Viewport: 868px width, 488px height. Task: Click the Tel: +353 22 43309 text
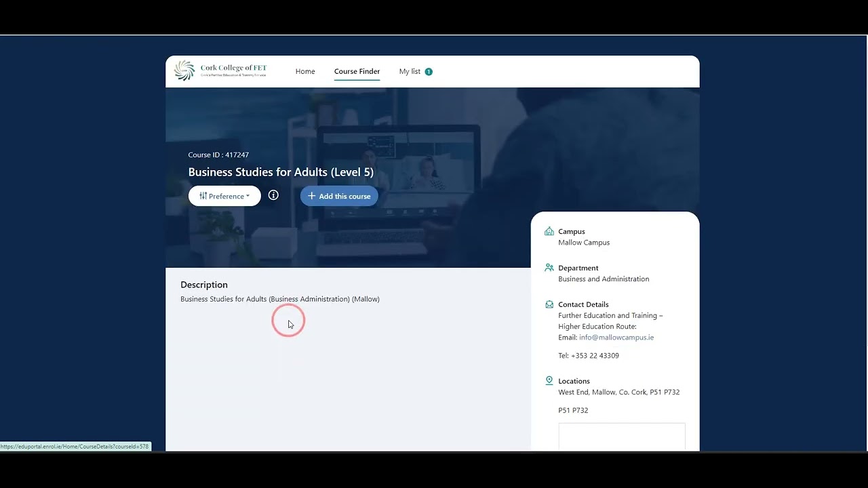click(589, 355)
